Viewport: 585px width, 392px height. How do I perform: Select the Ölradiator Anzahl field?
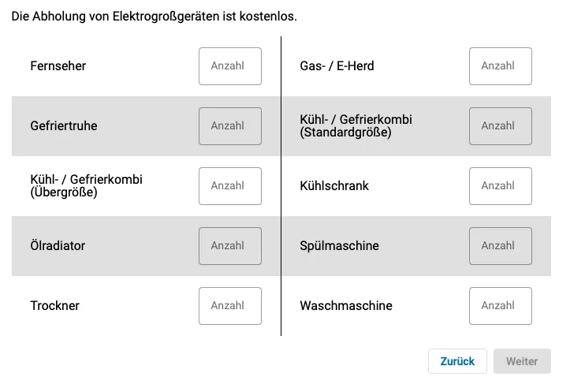point(230,246)
